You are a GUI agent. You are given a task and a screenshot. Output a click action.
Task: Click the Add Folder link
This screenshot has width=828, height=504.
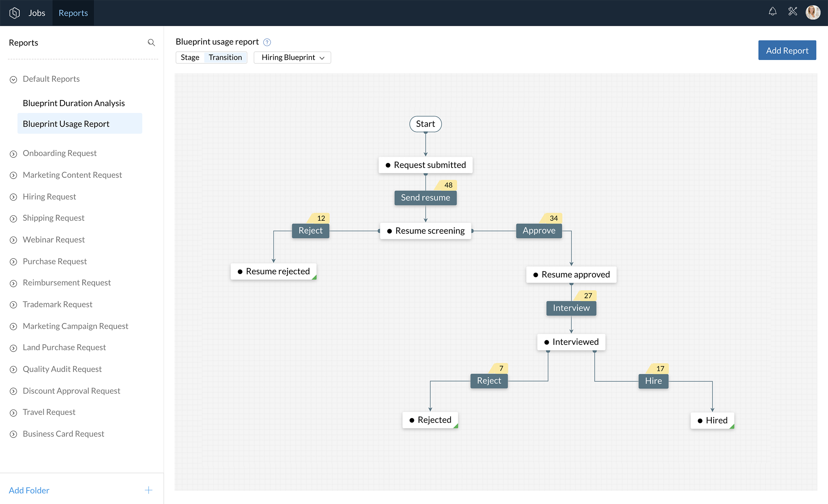click(x=29, y=490)
